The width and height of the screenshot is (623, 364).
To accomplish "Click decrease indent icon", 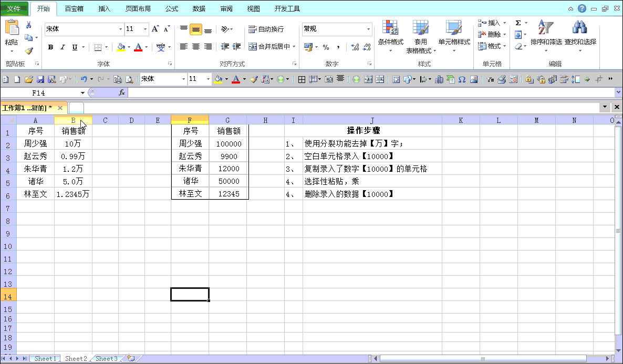I will (225, 47).
